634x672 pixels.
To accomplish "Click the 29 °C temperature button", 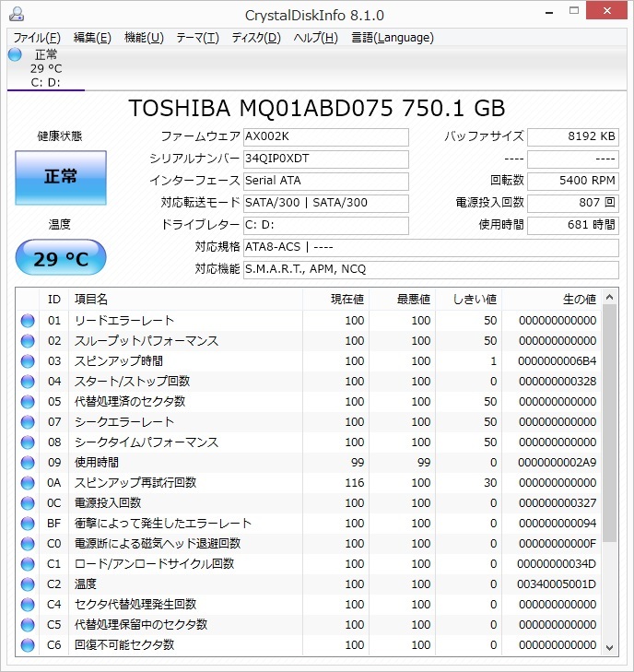I will point(61,259).
